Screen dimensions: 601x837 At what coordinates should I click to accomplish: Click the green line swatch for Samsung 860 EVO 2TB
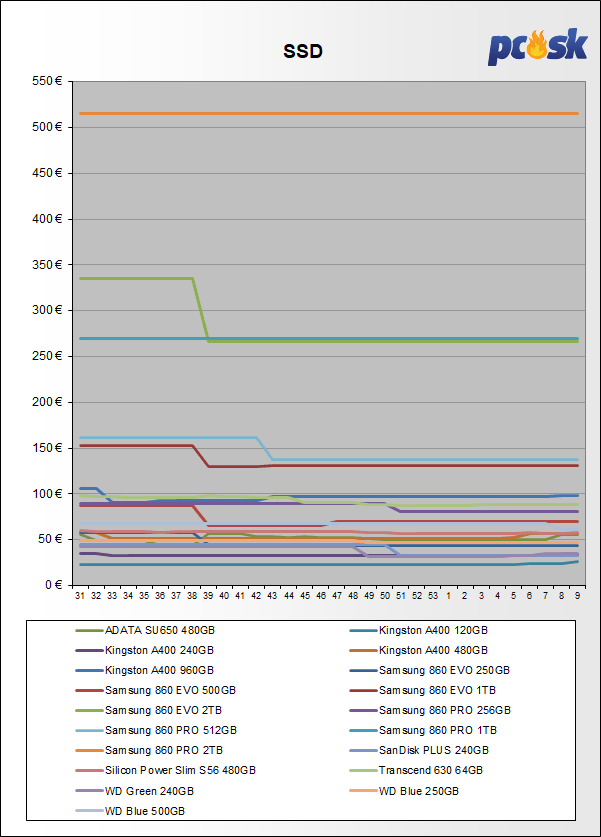click(x=89, y=710)
